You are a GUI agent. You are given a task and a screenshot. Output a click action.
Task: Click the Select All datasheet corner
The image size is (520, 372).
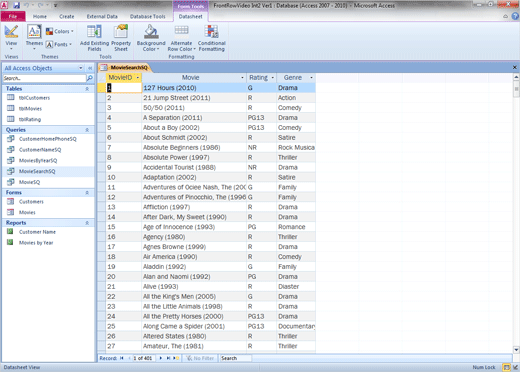(x=101, y=78)
